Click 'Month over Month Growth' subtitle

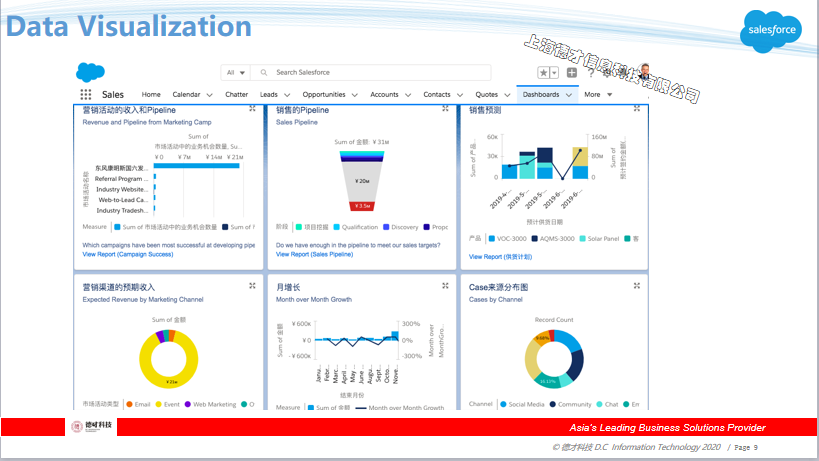(x=313, y=300)
